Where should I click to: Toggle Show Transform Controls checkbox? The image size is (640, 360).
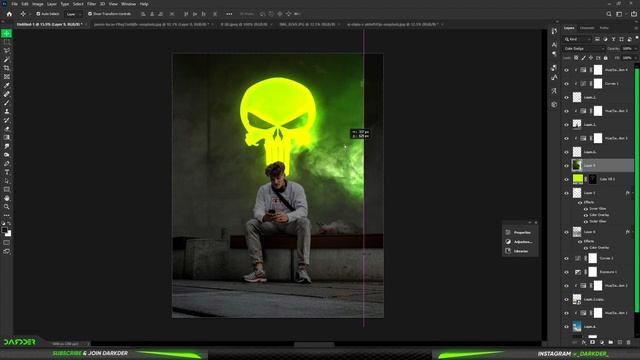coord(90,14)
